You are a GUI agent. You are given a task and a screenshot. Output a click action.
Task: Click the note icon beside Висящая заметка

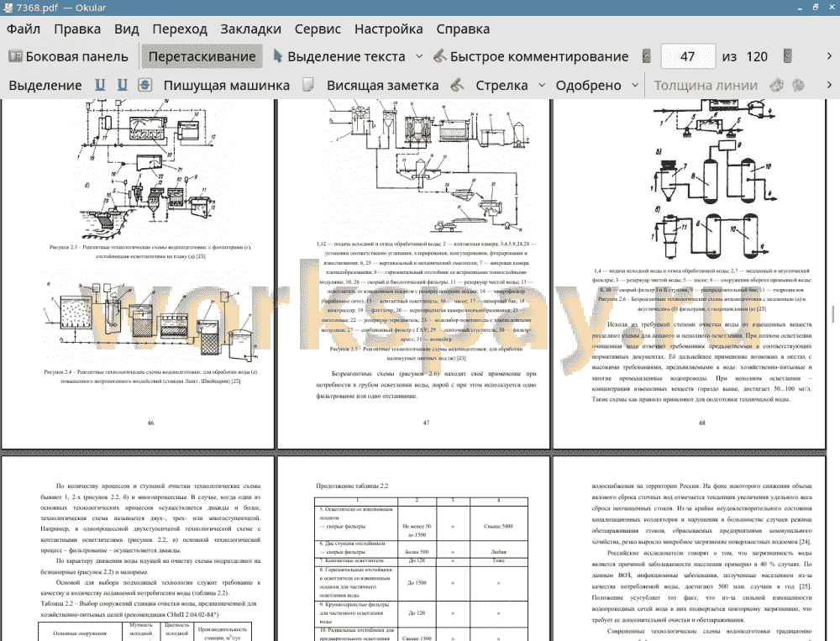[308, 85]
